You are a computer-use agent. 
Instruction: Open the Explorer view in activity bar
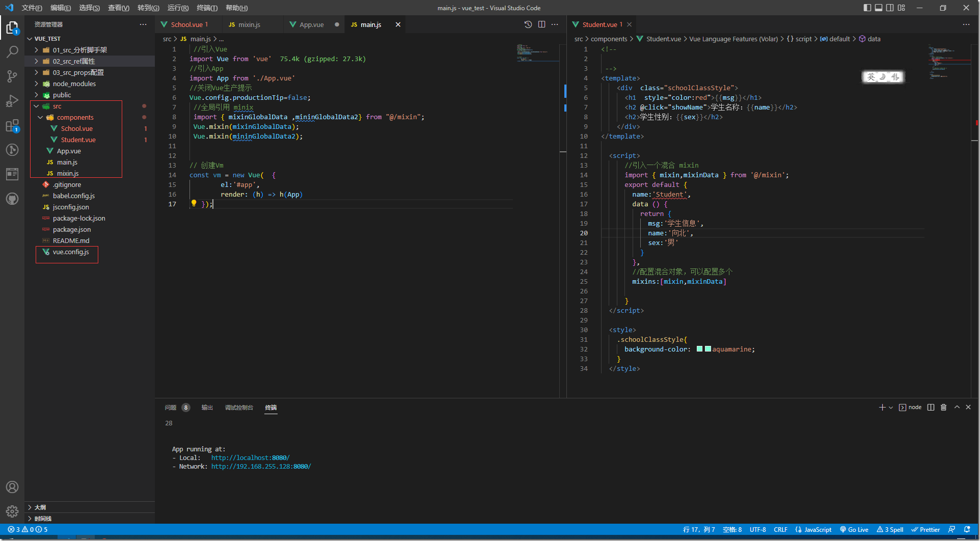(x=12, y=28)
